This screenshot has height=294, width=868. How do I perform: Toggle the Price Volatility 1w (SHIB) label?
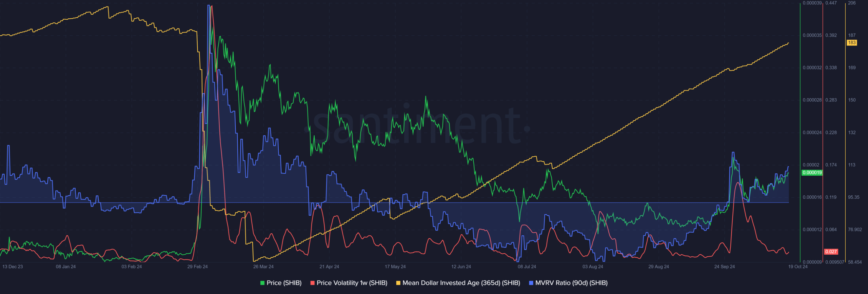click(x=352, y=283)
